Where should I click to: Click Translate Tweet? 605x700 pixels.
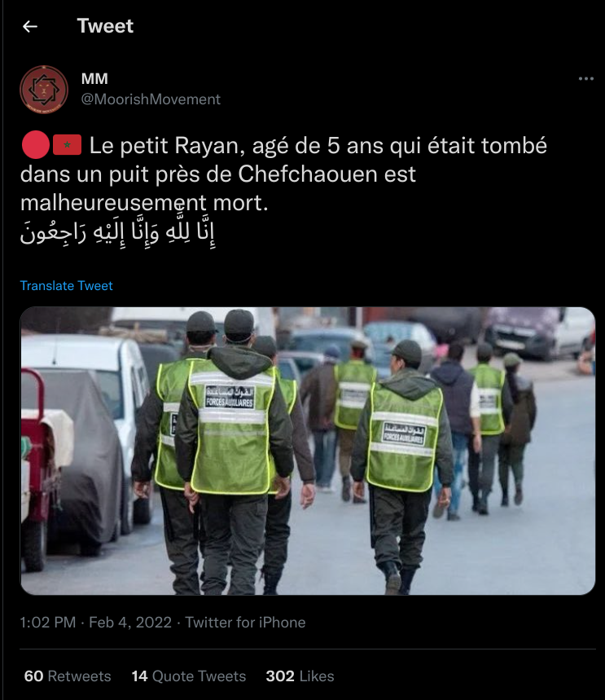pos(67,286)
